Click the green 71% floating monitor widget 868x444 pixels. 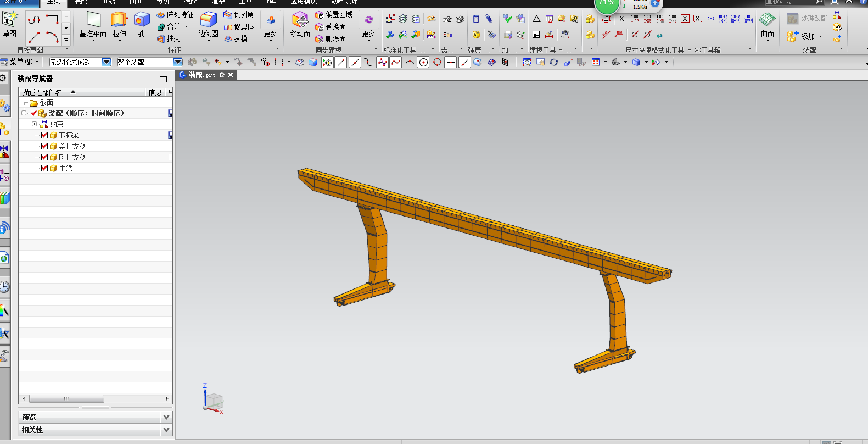[x=607, y=4]
